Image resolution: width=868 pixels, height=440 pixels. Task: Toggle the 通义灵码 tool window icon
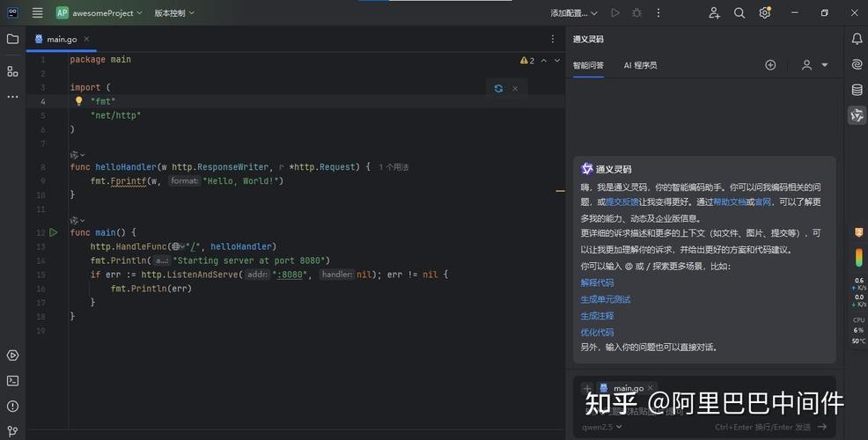point(857,115)
